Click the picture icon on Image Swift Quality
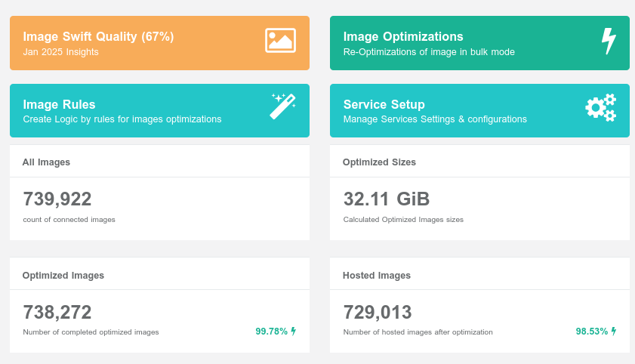 coord(280,41)
